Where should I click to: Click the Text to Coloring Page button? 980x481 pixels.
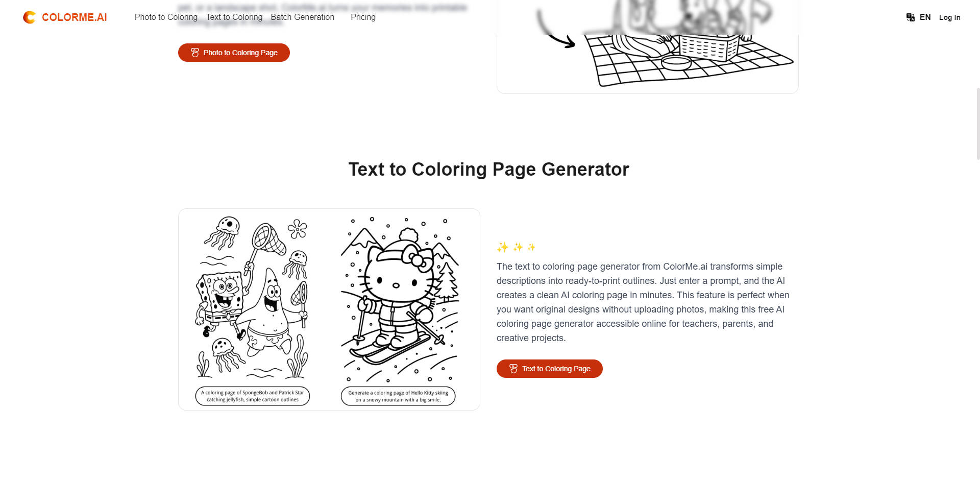click(549, 368)
